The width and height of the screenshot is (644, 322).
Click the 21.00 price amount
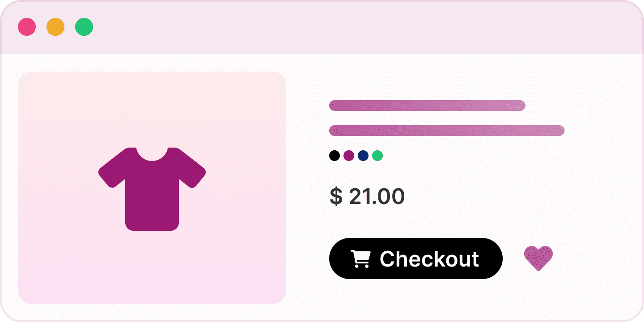377,197
